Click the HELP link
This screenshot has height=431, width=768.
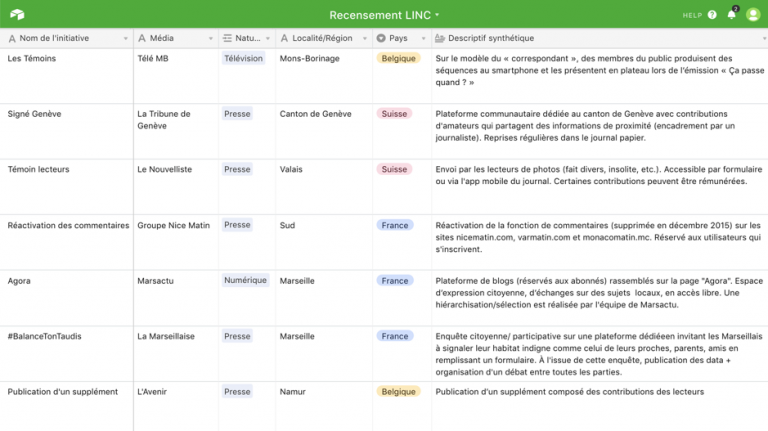692,15
